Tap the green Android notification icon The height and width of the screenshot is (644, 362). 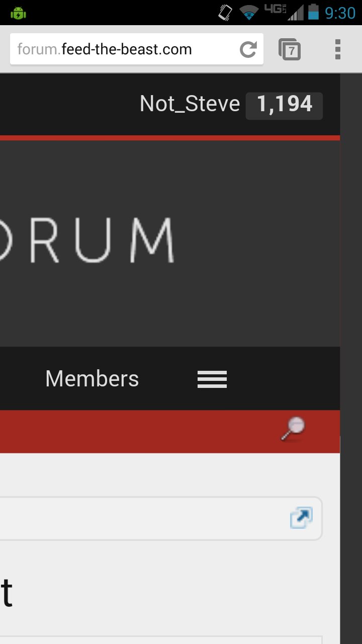(18, 13)
